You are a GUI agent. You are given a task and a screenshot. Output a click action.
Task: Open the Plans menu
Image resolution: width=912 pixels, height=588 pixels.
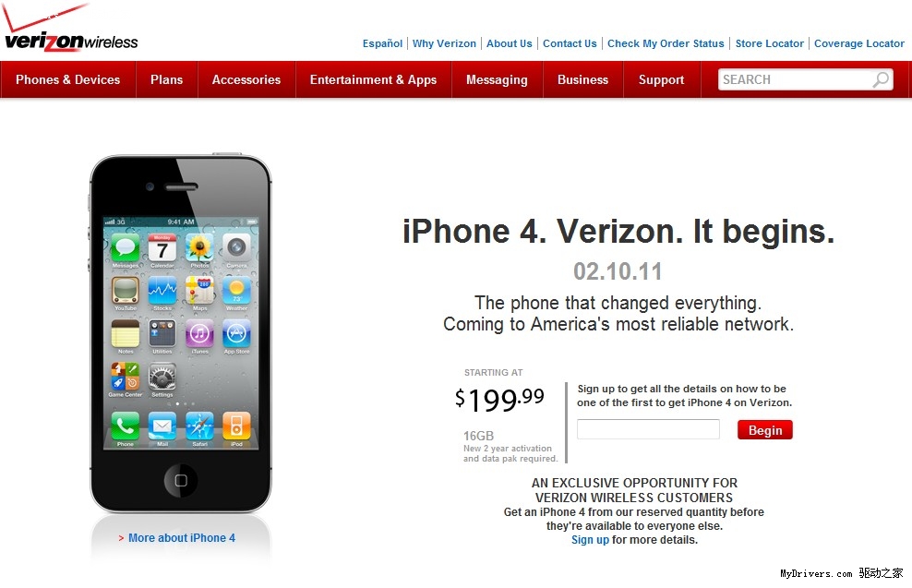[x=167, y=79]
